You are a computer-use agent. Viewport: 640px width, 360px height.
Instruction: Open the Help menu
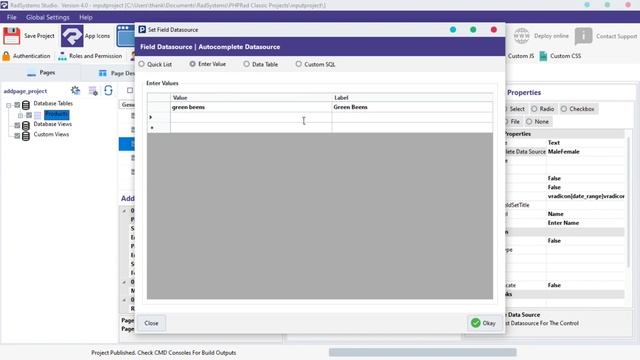point(86,17)
